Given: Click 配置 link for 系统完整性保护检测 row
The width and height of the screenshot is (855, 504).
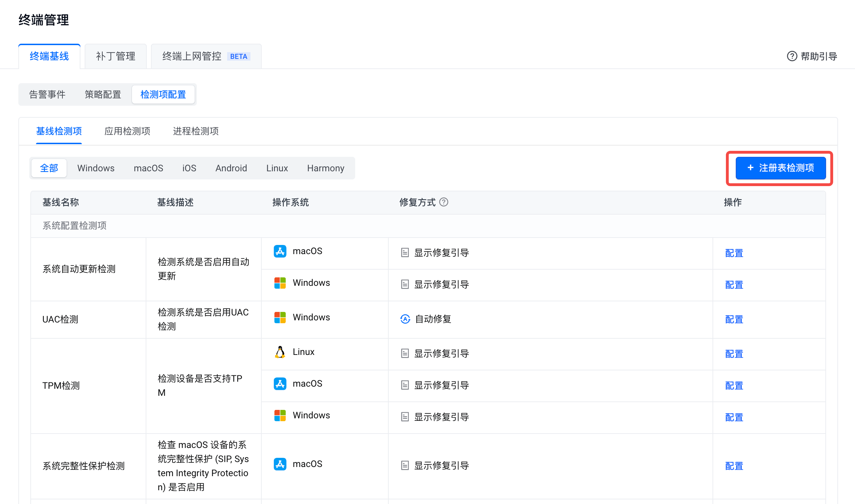Looking at the screenshot, I should tap(734, 466).
